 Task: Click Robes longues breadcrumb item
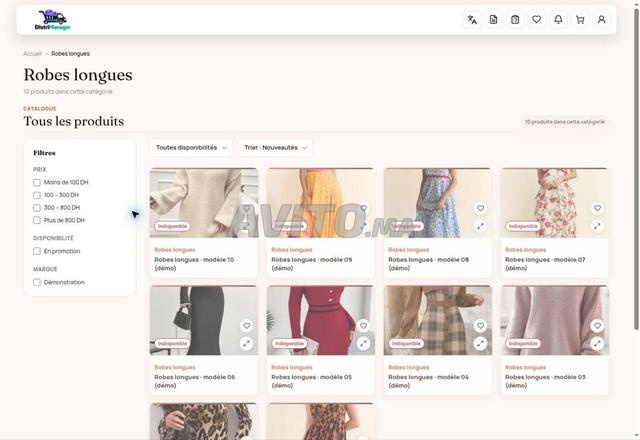(x=71, y=53)
